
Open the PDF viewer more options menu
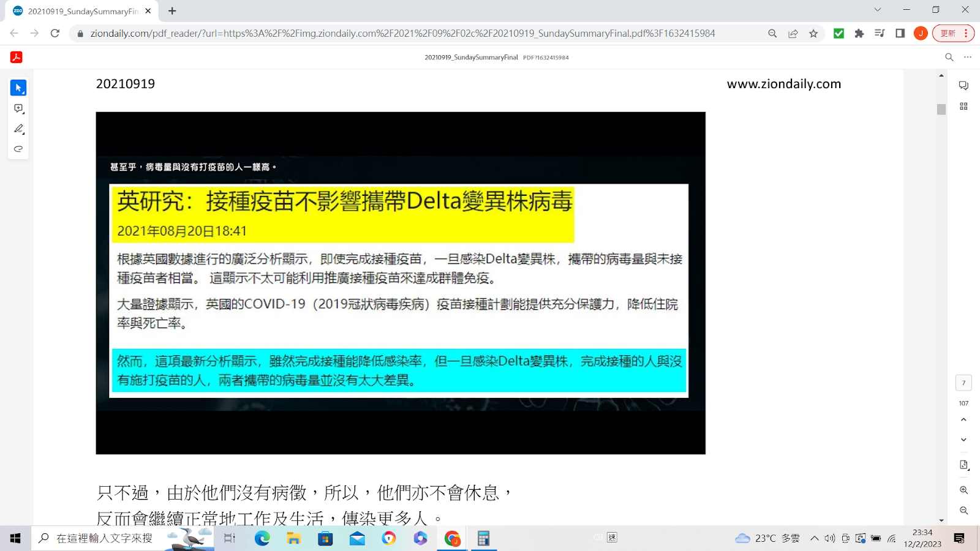[968, 57]
